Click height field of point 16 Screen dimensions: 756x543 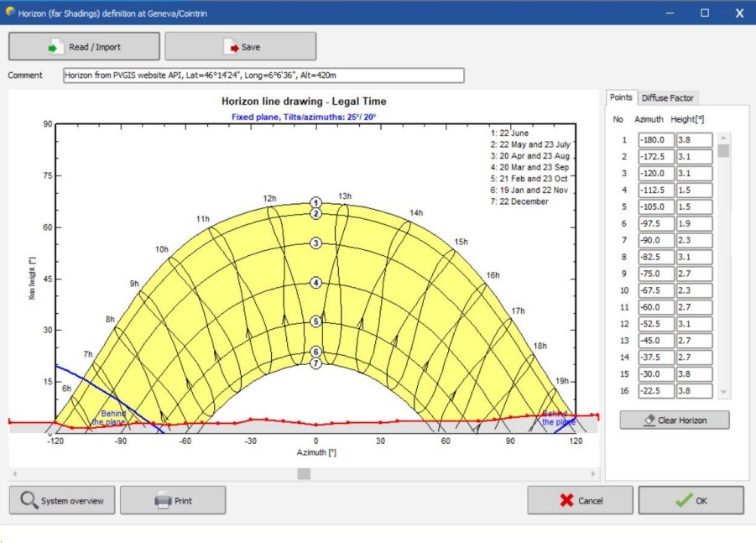tap(694, 391)
